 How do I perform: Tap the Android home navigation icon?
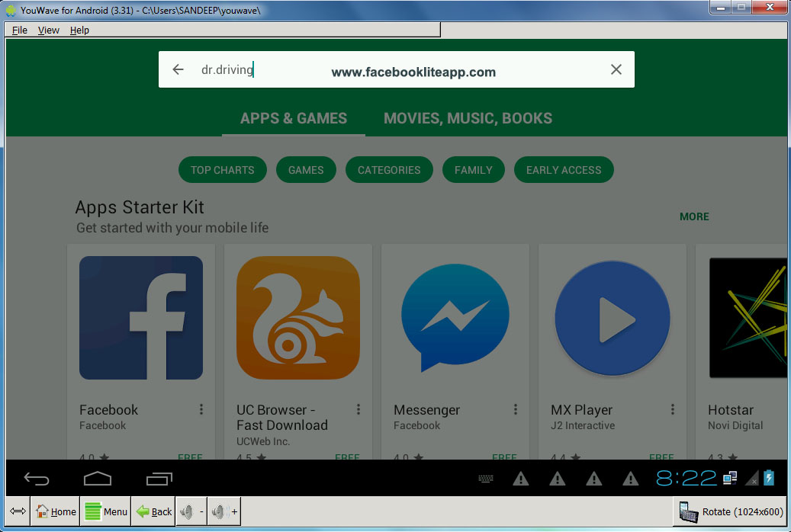pyautogui.click(x=98, y=479)
